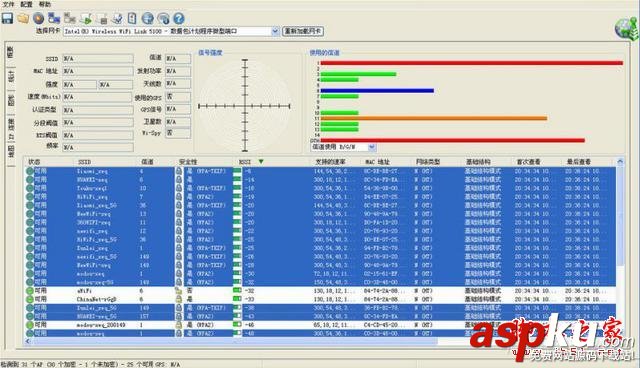Click the document page toolbar icon
Image resolution: width=640 pixels, height=368 pixels.
[132, 18]
